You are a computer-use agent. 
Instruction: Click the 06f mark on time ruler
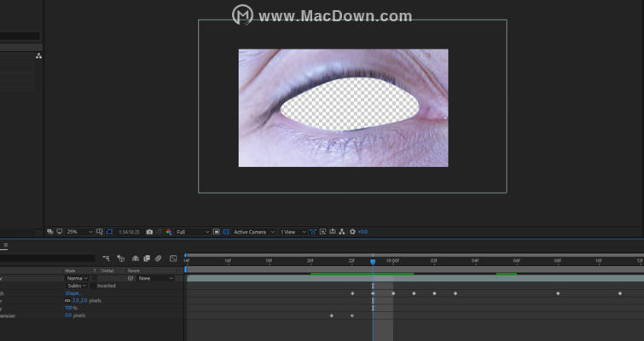point(516,261)
